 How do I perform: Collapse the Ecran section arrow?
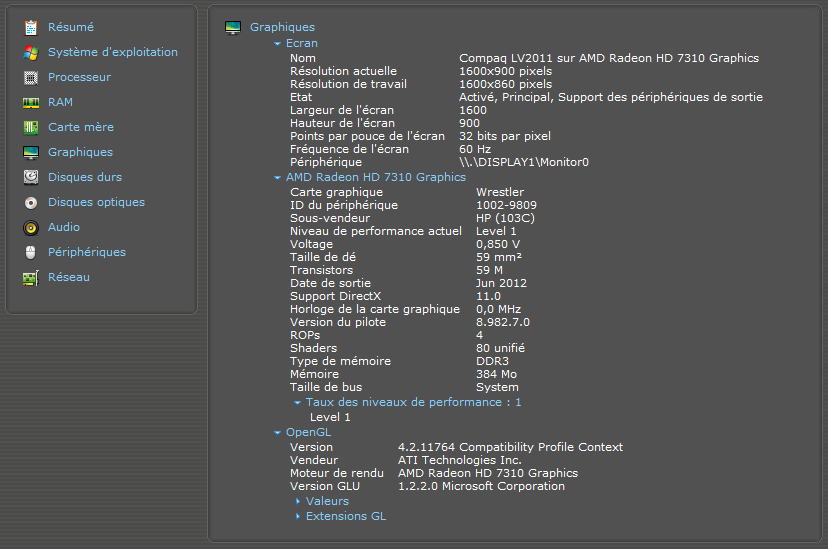click(x=277, y=44)
